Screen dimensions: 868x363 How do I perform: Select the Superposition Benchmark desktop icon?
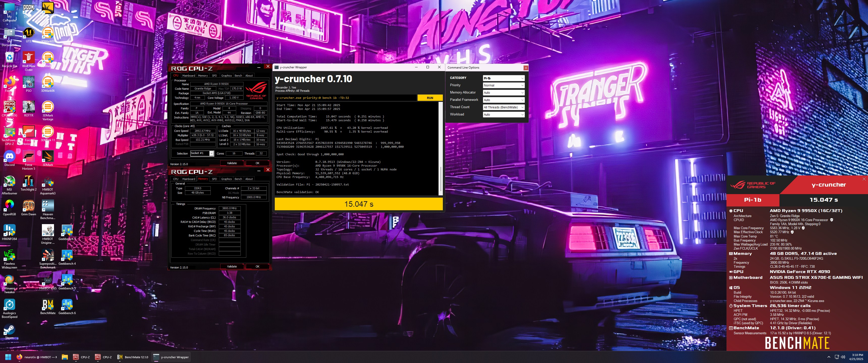tap(47, 259)
